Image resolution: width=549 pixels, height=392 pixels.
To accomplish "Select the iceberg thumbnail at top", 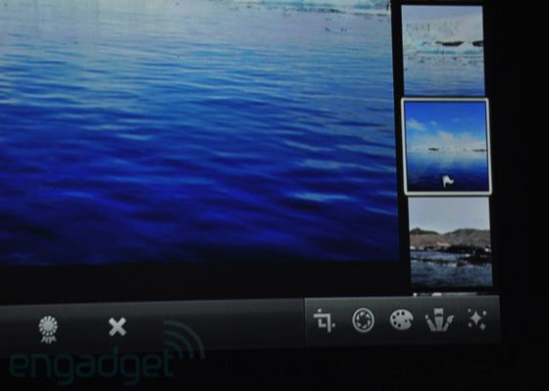I will pos(443,50).
